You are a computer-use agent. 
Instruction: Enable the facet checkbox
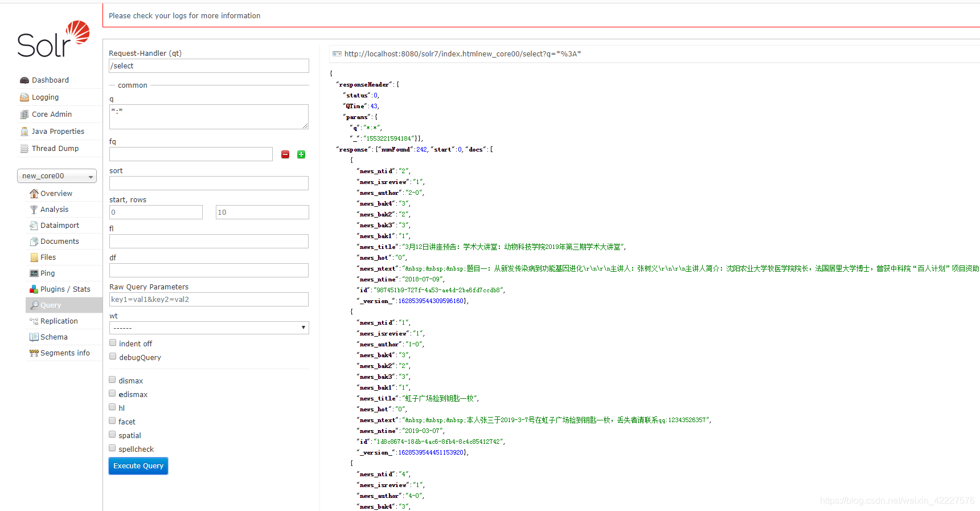tap(112, 421)
